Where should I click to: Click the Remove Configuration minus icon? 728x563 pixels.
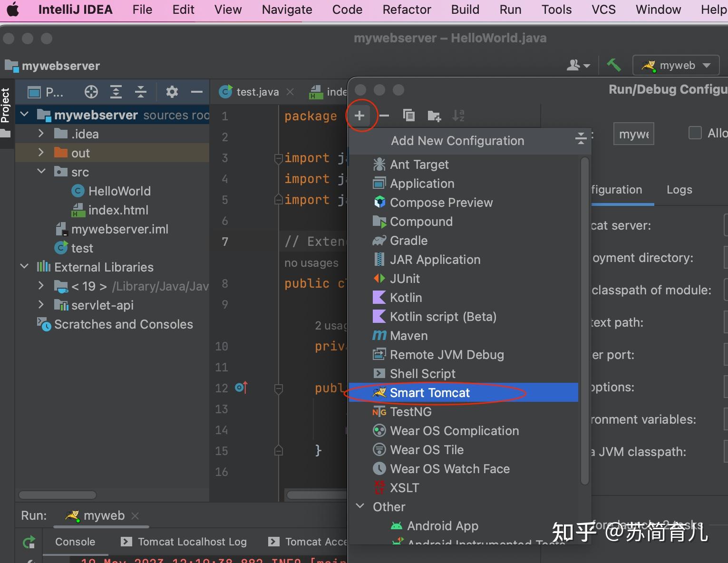384,116
